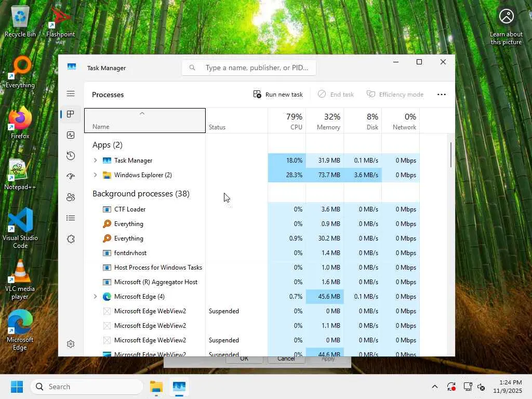
Task: Click the Name column sort header
Action: pos(145,121)
